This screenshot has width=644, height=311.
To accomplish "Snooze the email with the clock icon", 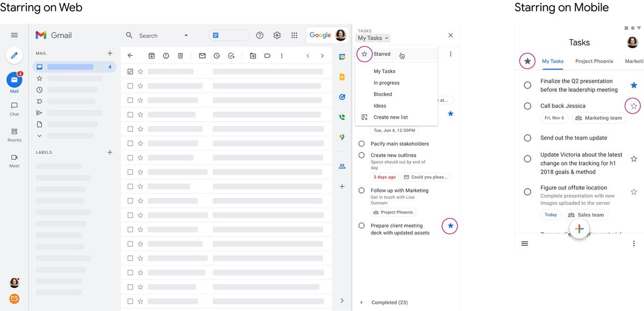I will (217, 55).
